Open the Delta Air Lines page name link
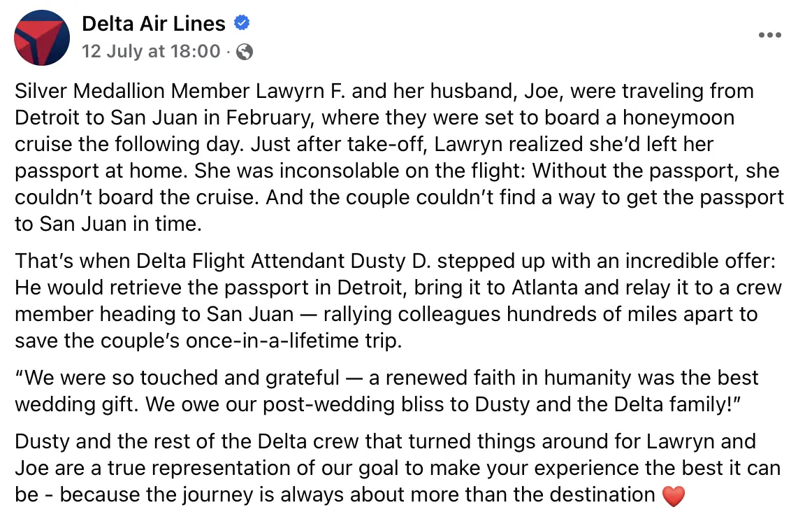 click(153, 24)
